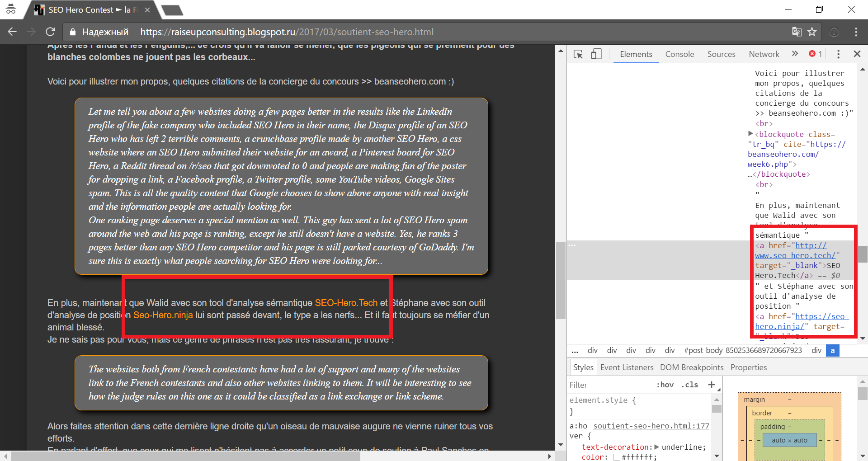Activate the DevTools element inspector tool

pos(578,54)
